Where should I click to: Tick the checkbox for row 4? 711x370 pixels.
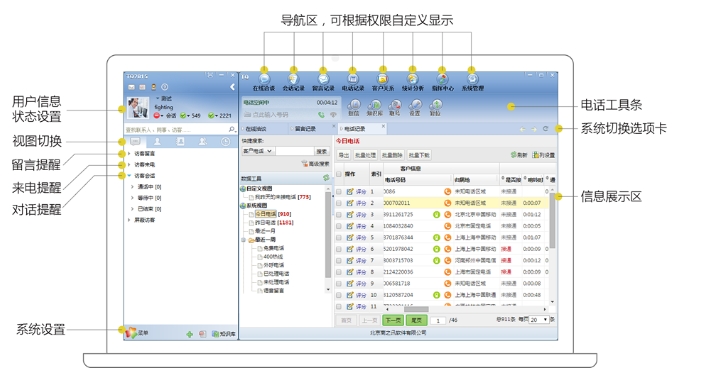point(339,226)
